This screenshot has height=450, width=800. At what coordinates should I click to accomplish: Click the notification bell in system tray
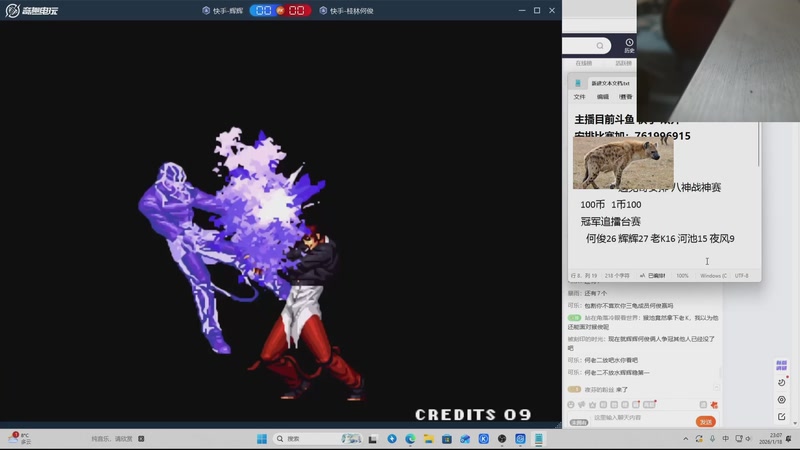point(789,439)
